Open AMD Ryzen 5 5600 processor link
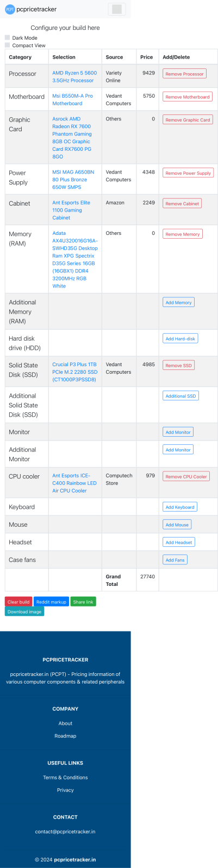The width and height of the screenshot is (218, 868). [74, 76]
